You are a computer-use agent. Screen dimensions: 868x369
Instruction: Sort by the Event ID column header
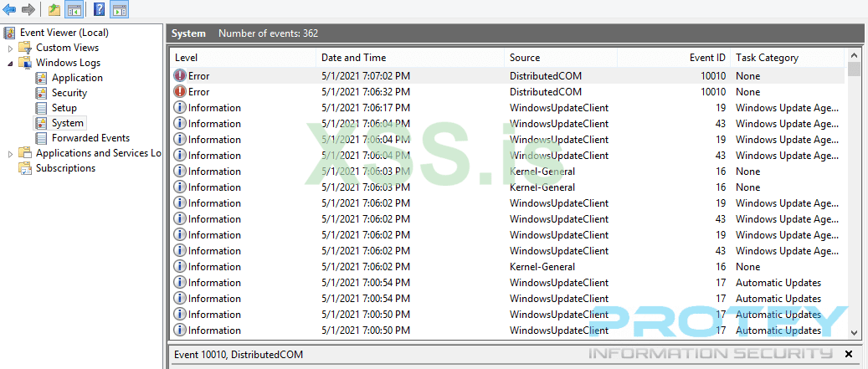click(x=674, y=58)
